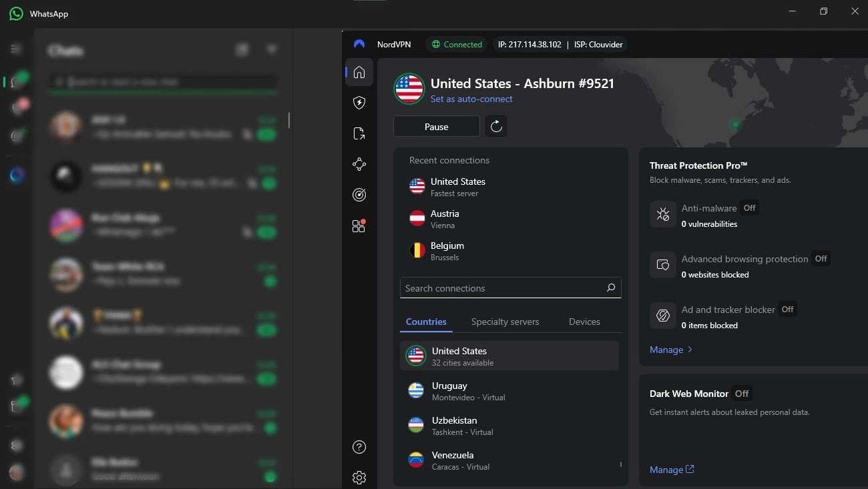Screen dimensions: 868x489
Task: Select the Threat Protection shield icon
Action: [x=359, y=103]
